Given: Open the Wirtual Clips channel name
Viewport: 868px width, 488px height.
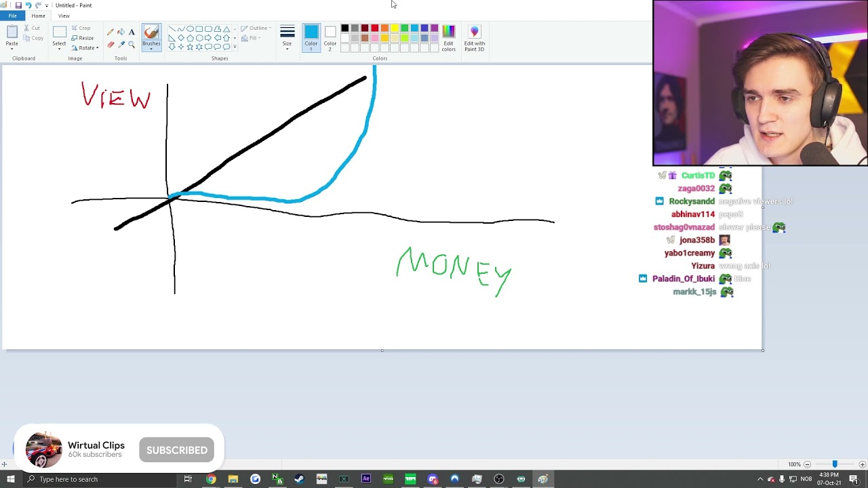Looking at the screenshot, I should pos(96,445).
